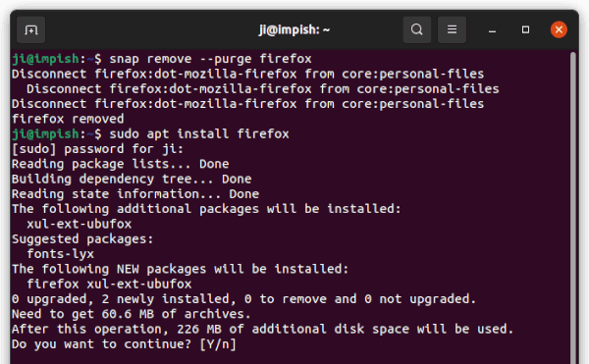Click the '0 upgraded, 2 newly installed' summary line

point(243,299)
